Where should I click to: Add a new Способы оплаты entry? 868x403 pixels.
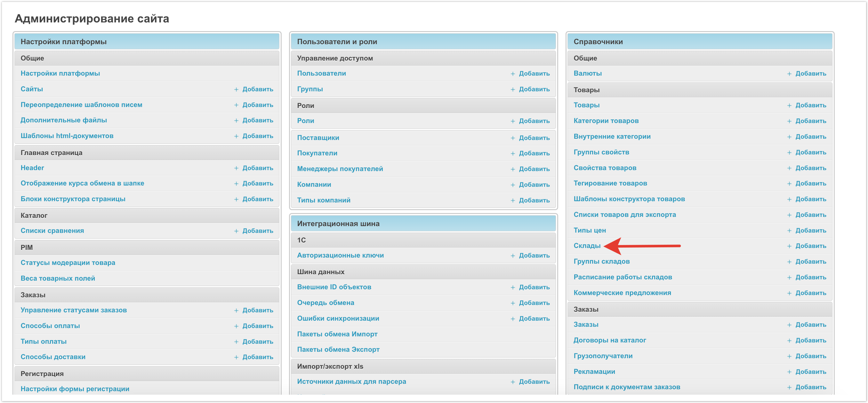click(257, 326)
